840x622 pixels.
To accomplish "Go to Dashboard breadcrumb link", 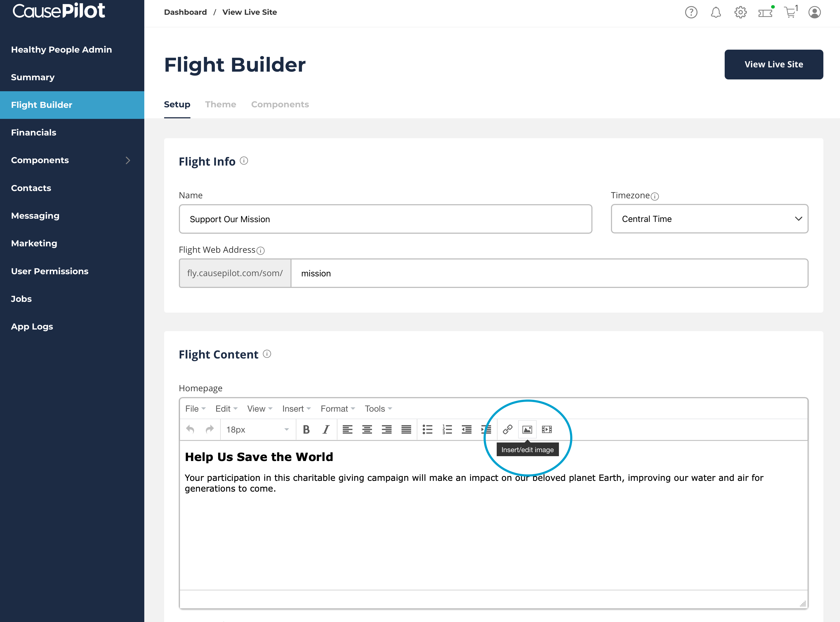I will (x=185, y=12).
